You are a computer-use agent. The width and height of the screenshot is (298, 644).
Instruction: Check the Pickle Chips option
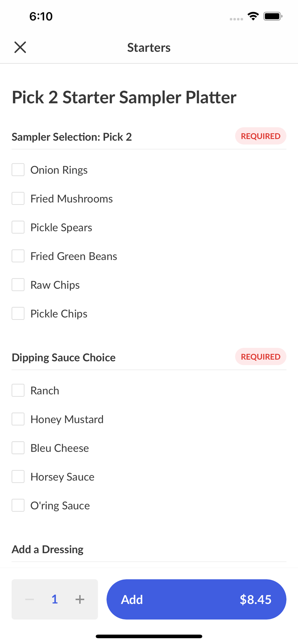[18, 314]
